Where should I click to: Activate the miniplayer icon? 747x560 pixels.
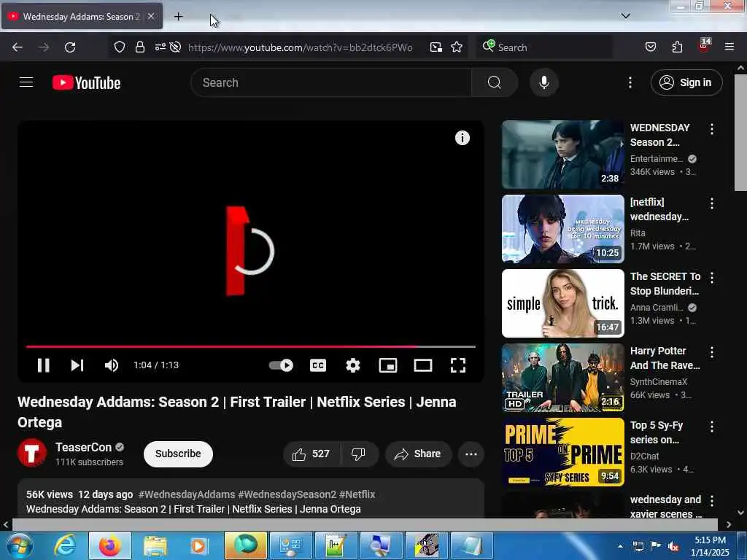click(x=388, y=365)
